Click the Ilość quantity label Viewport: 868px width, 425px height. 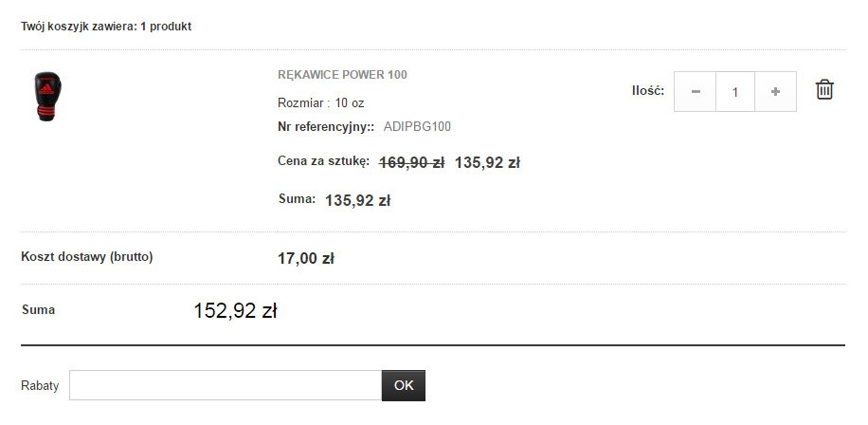click(x=647, y=91)
